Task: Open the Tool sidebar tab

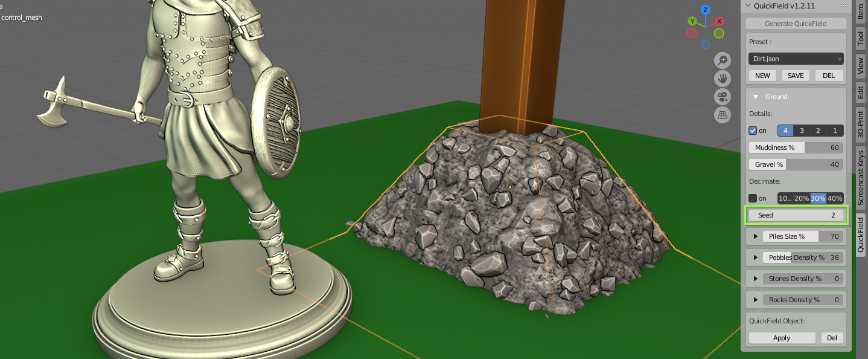Action: tap(861, 37)
